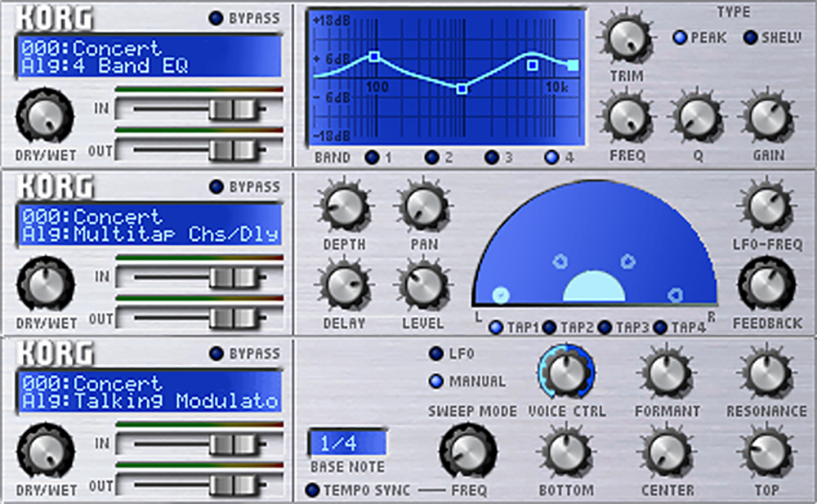Click the FEEDBACK knob
817x504 pixels.
(x=766, y=284)
